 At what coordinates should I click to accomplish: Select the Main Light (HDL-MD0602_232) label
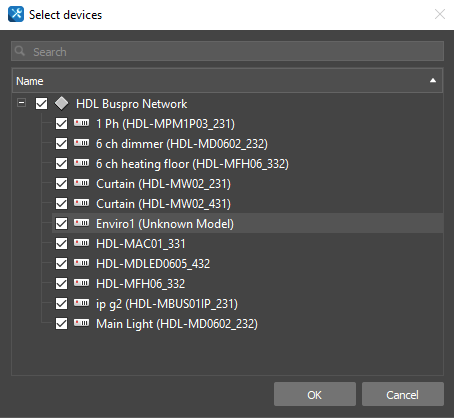(x=177, y=324)
